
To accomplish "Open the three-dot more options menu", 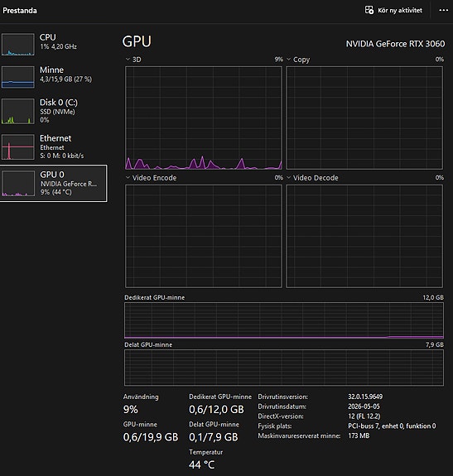I will click(x=444, y=10).
